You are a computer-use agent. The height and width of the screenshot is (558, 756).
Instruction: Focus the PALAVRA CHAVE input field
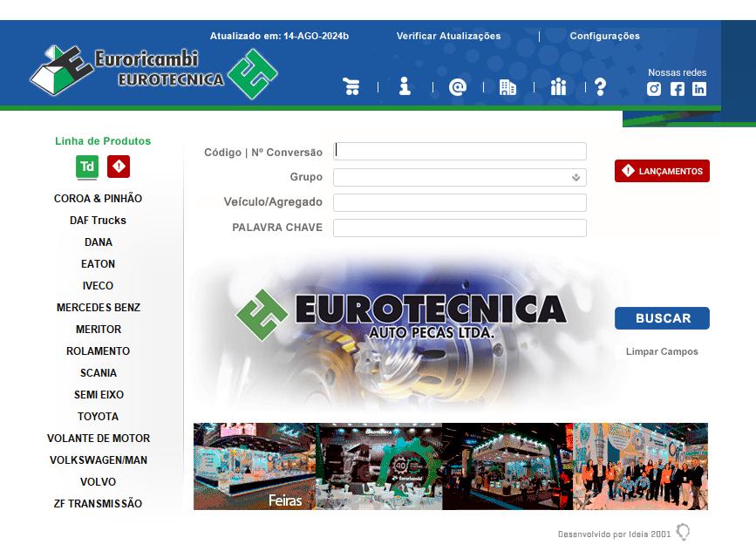(x=460, y=228)
